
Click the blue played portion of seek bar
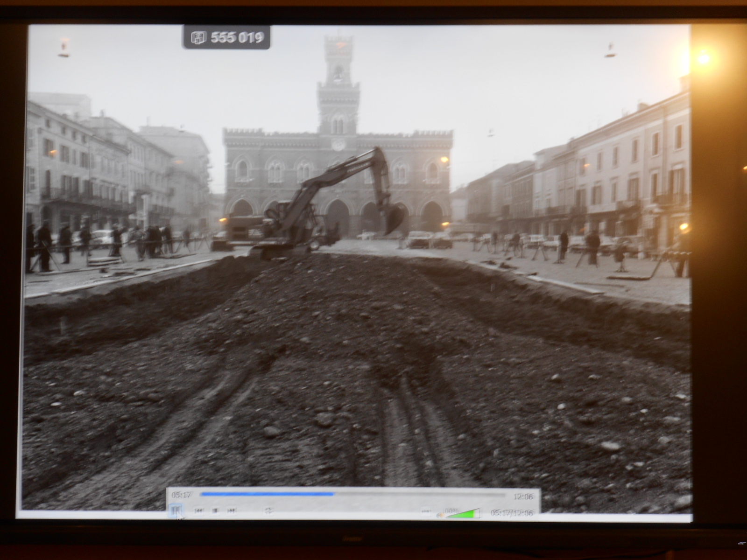(266, 494)
